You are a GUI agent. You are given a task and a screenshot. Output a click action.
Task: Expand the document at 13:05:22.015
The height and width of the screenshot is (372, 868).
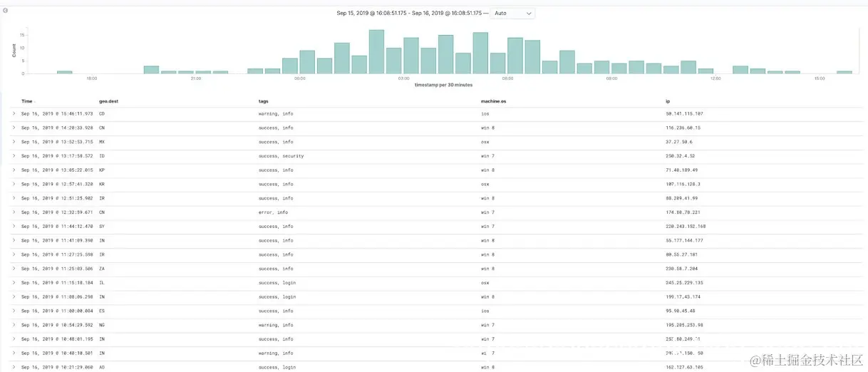click(14, 170)
